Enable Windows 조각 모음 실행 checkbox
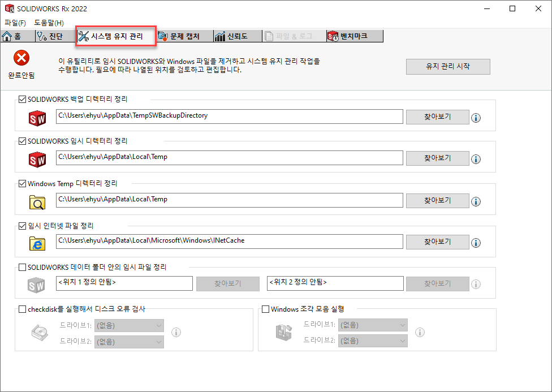This screenshot has width=552, height=392. click(265, 309)
